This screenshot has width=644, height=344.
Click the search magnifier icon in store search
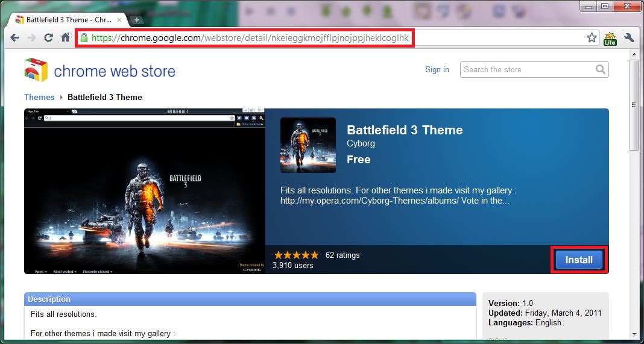click(x=601, y=69)
